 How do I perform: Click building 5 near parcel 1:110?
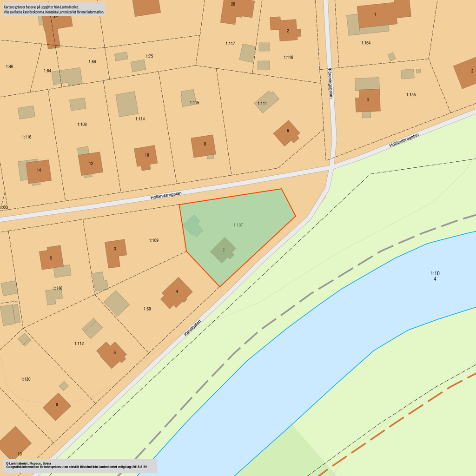(x=51, y=258)
